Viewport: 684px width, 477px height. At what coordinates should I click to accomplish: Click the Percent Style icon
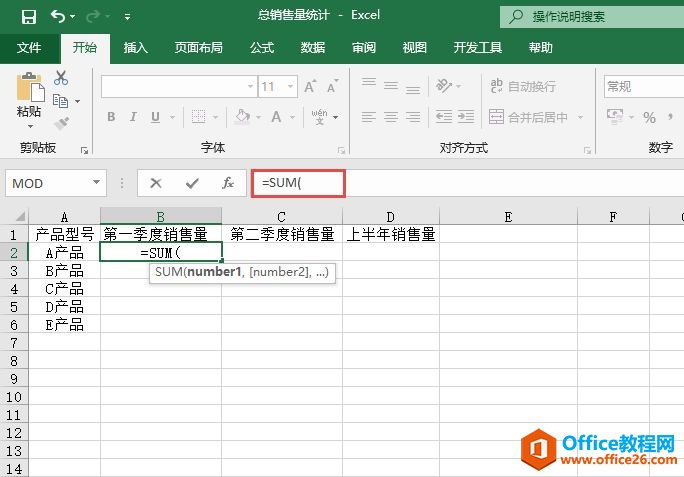coord(649,117)
